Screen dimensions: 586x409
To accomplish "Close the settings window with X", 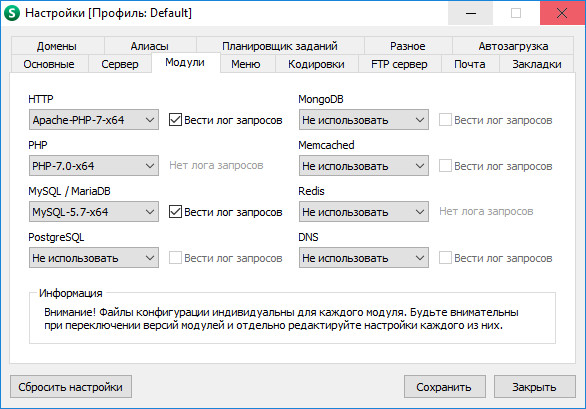I will coord(562,13).
